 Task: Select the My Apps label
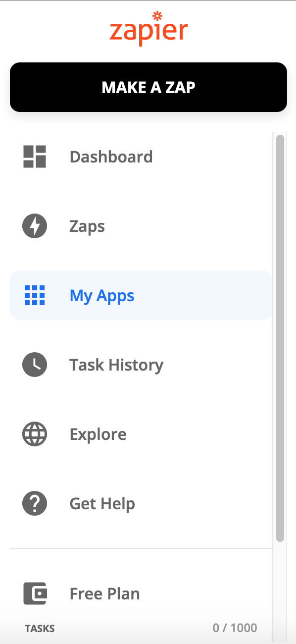tap(102, 296)
